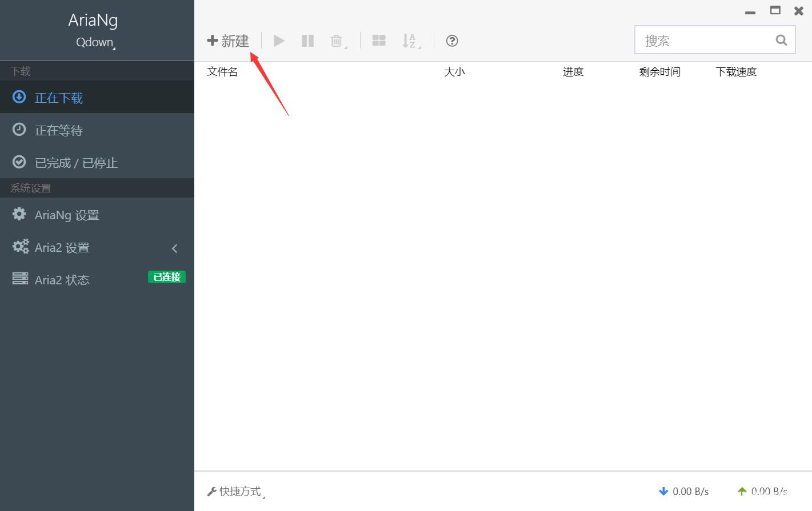Open the A-Z sort order dropdown
The width and height of the screenshot is (812, 511).
click(x=411, y=41)
